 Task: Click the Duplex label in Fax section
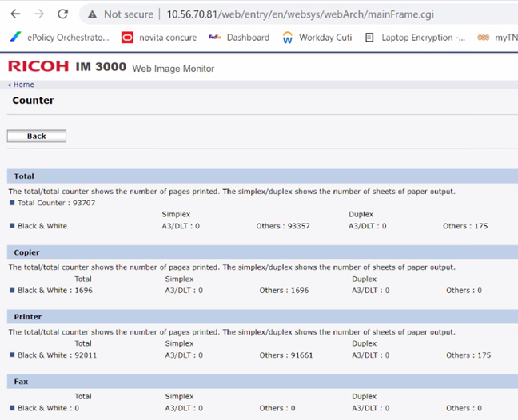tap(364, 396)
